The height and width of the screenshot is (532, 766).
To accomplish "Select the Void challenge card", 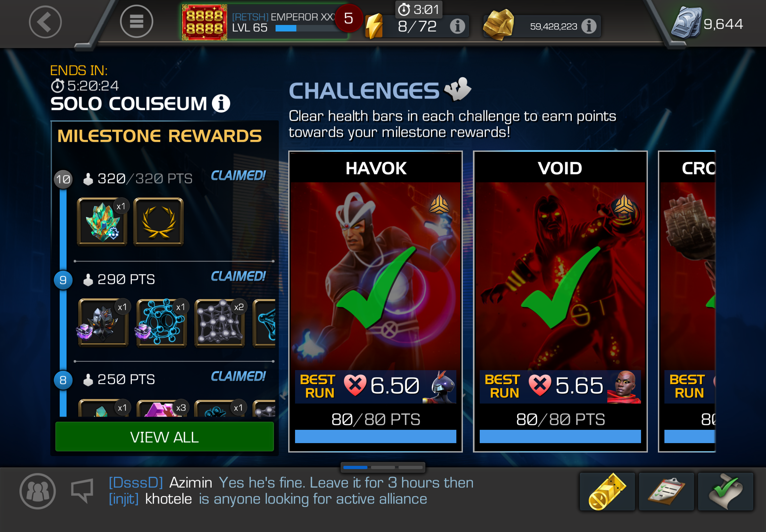I will tap(560, 301).
